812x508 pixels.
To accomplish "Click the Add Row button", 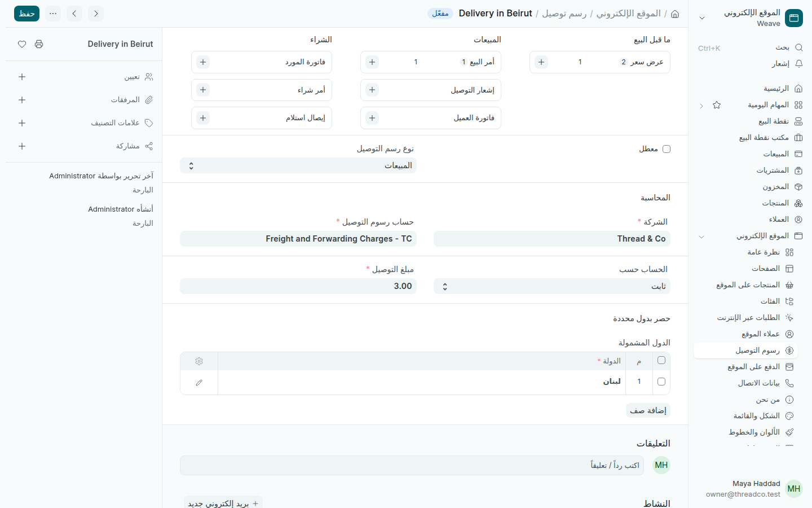I will (x=648, y=410).
